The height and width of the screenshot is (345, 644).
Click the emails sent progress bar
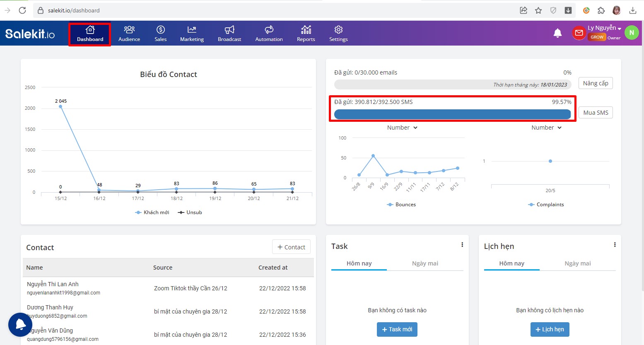pyautogui.click(x=453, y=84)
